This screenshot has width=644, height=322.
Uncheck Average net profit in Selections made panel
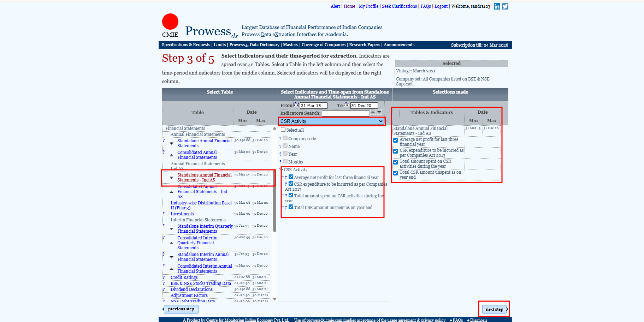tap(396, 140)
